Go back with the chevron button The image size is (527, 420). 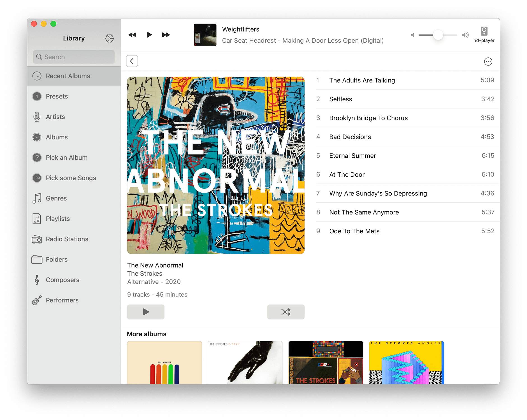pyautogui.click(x=132, y=61)
